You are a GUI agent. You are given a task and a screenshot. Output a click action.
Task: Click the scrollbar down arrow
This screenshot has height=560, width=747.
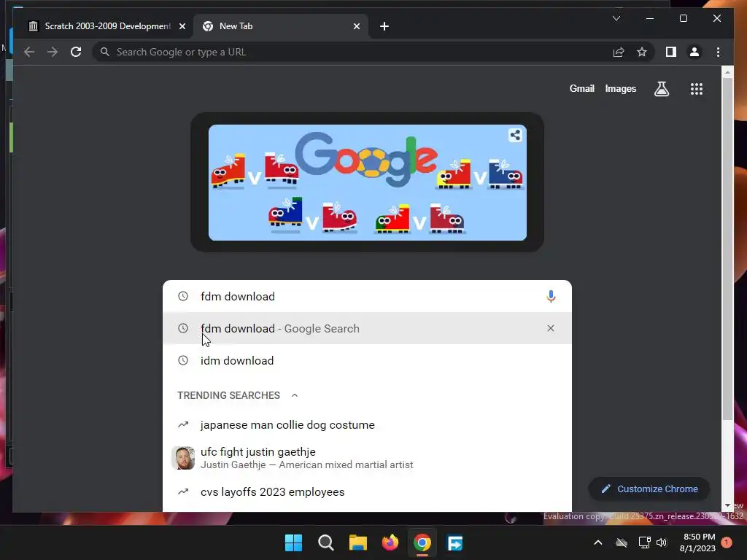pos(727,505)
